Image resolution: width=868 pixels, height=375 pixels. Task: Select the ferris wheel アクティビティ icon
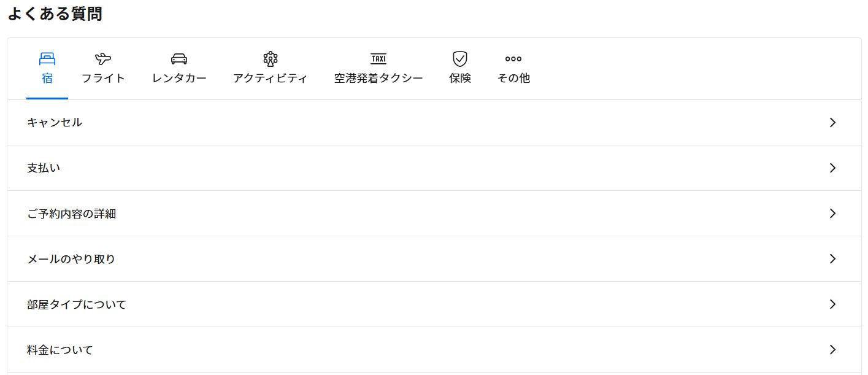[270, 58]
